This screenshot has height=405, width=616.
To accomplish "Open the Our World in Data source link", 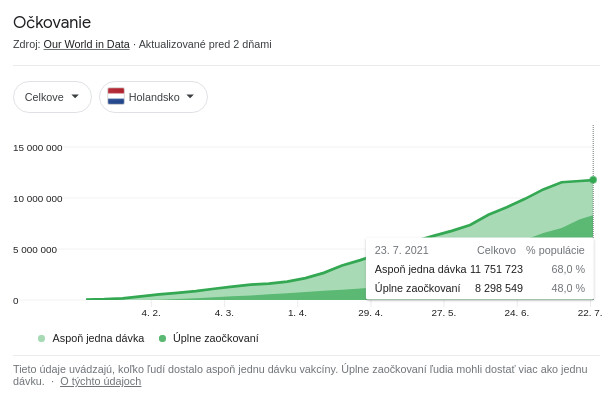I will click(x=88, y=44).
